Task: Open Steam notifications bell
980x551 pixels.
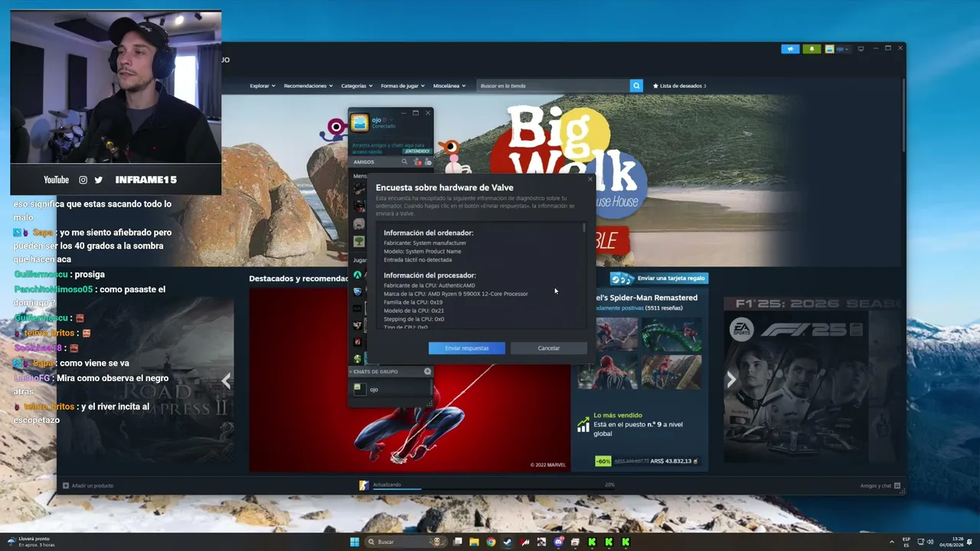Action: pos(812,49)
